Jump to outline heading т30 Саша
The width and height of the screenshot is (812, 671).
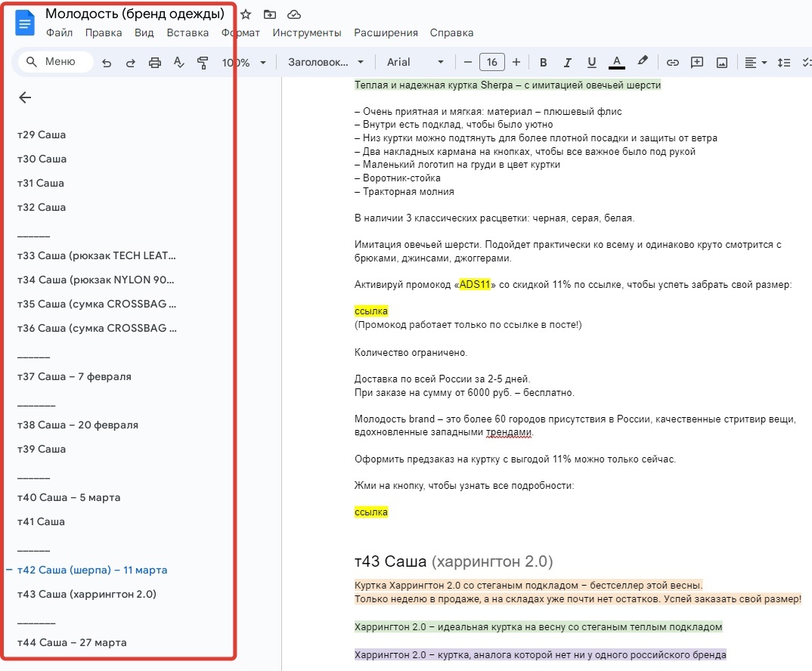[42, 159]
